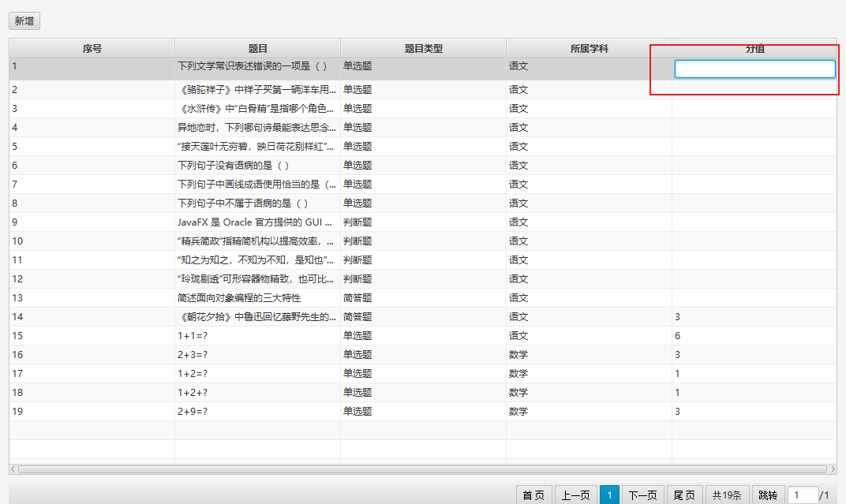This screenshot has width=846, height=504.
Task: Click the 所属学科 column header
Action: (x=589, y=48)
